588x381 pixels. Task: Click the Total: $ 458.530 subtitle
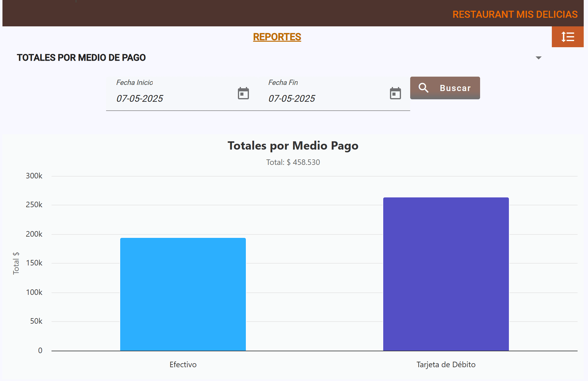point(293,162)
